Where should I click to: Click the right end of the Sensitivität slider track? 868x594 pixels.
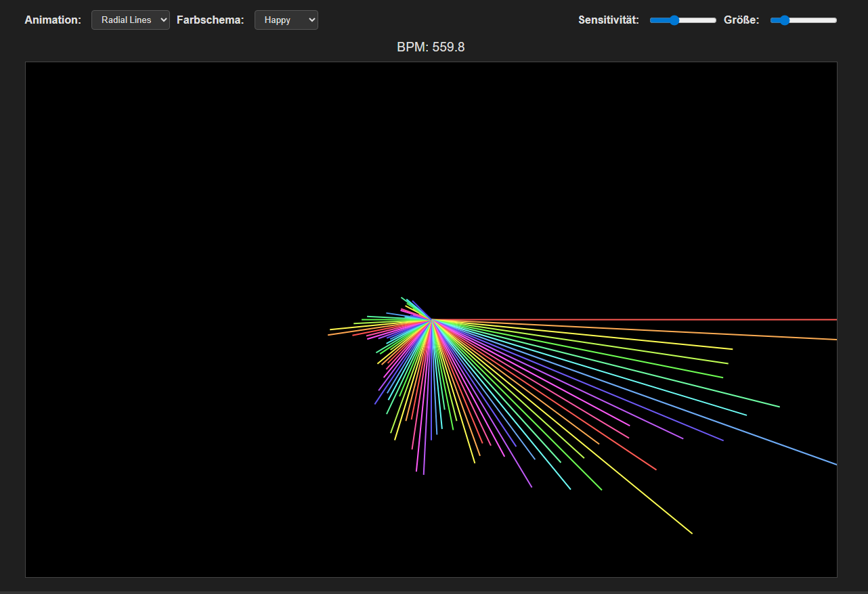pos(712,20)
